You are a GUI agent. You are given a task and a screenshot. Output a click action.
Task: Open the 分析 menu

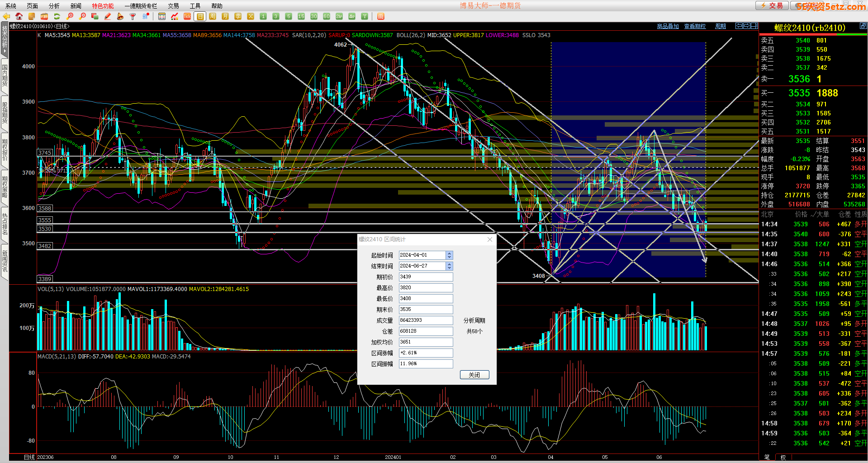click(x=54, y=6)
